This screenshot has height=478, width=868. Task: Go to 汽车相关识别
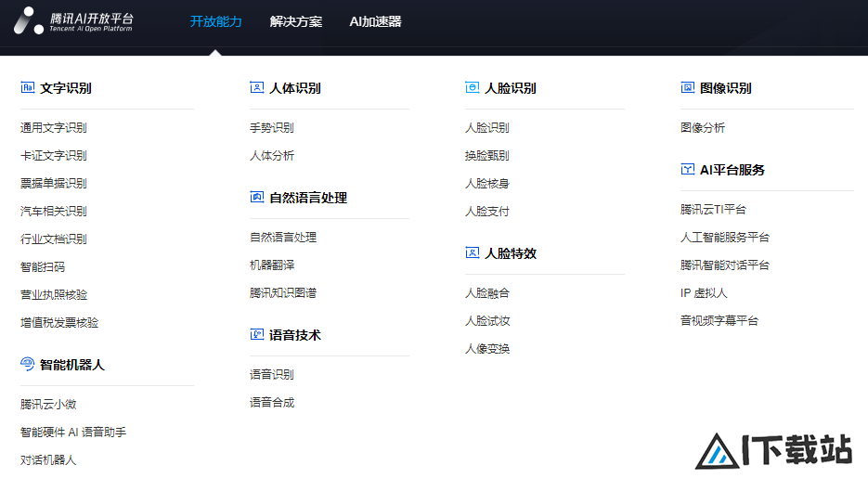[54, 212]
